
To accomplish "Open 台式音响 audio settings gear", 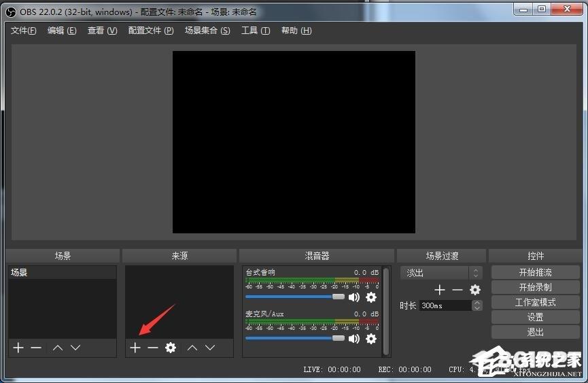I will click(x=371, y=297).
